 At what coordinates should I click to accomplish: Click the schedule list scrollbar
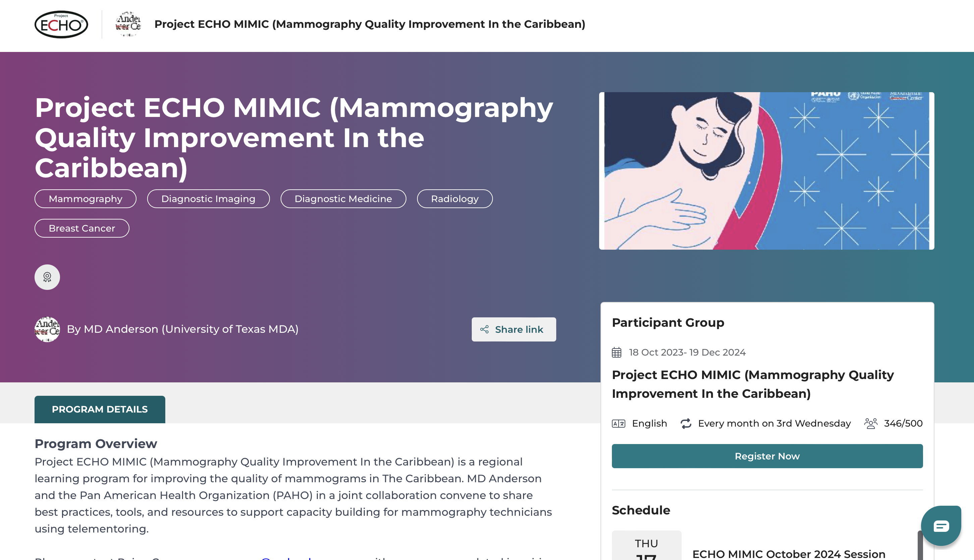point(920,546)
